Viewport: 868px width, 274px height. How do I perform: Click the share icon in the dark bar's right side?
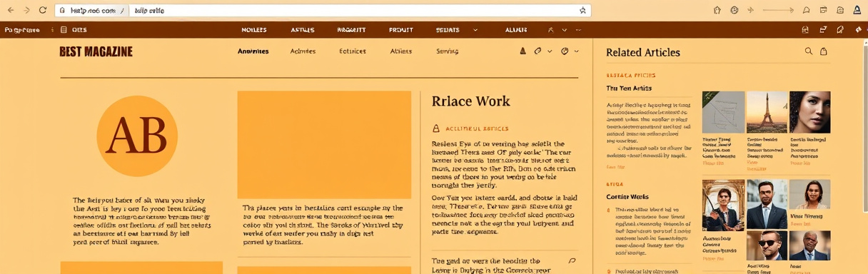[823, 30]
